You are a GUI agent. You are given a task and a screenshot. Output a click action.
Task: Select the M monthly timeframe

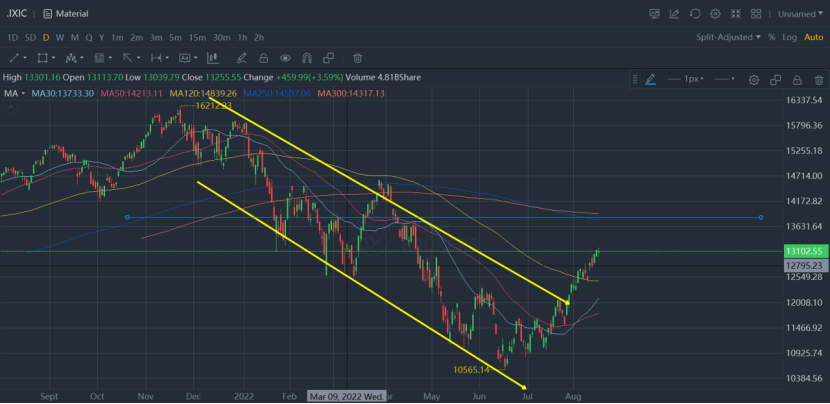pyautogui.click(x=75, y=38)
